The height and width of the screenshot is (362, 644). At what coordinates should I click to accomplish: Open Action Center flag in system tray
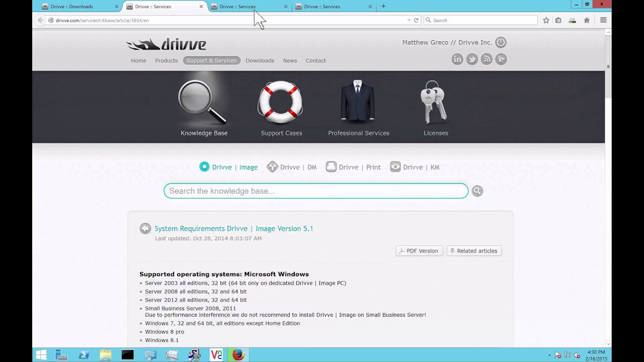pyautogui.click(x=558, y=355)
